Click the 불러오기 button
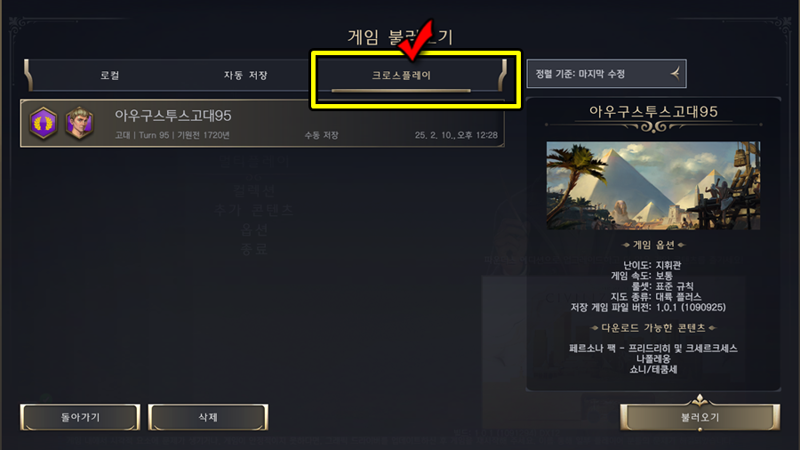Screen dimensions: 800x450 [x=700, y=417]
